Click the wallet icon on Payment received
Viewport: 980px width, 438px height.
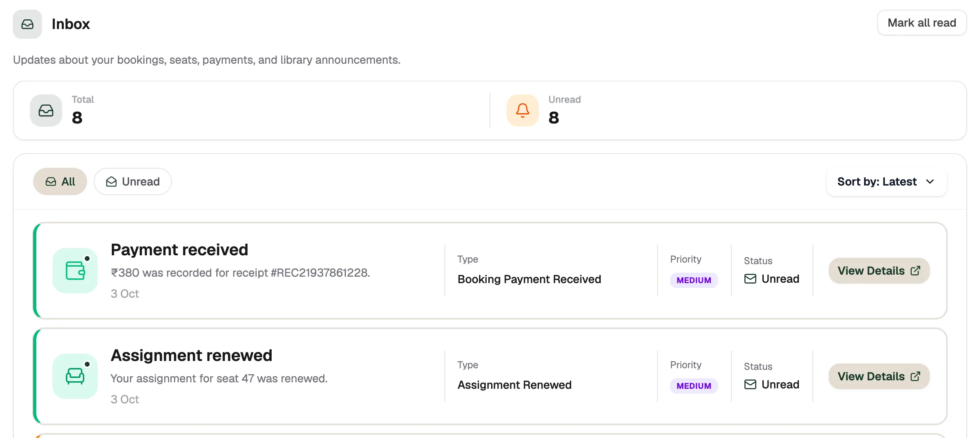[75, 271]
